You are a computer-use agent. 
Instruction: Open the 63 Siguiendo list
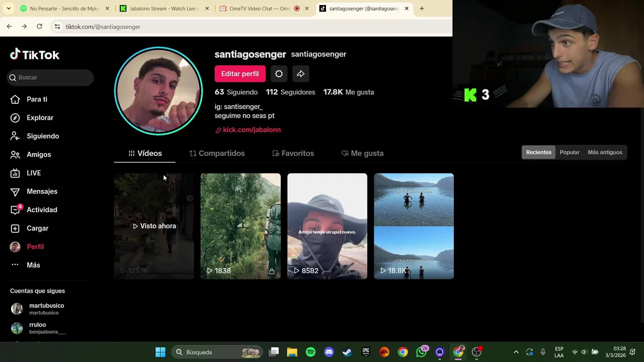236,92
